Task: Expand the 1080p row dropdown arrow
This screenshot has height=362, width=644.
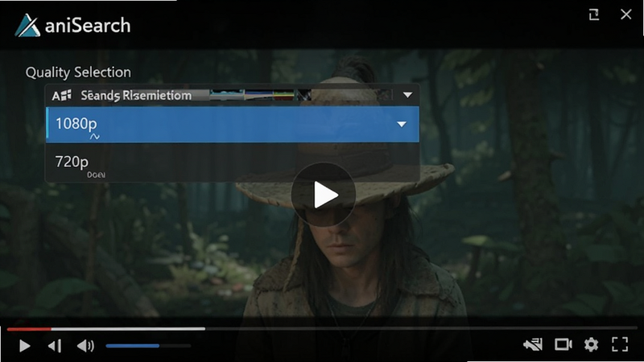Action: [402, 124]
